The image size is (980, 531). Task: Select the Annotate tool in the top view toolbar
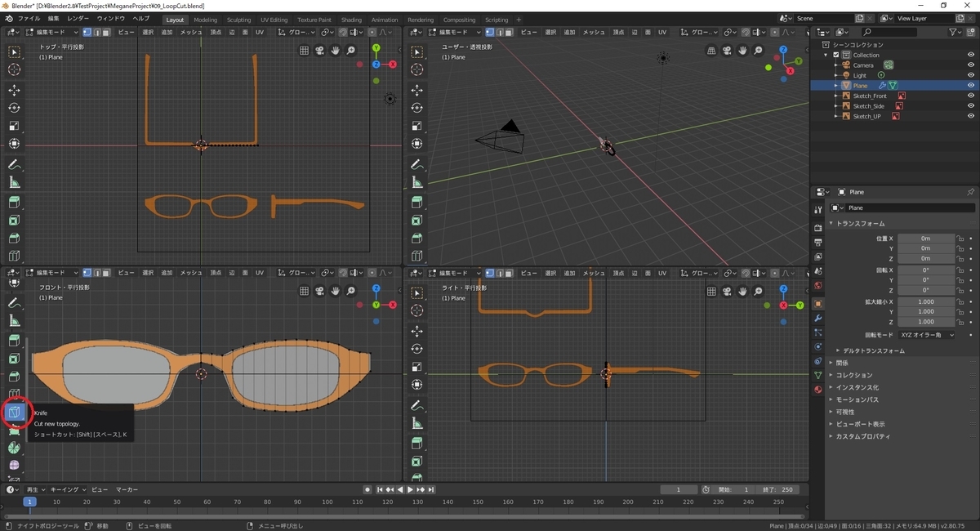tap(14, 164)
